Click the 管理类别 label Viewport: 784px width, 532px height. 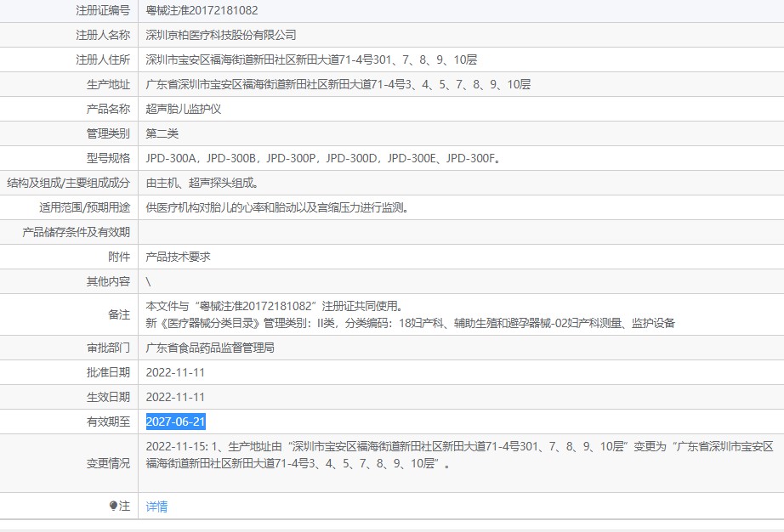pyautogui.click(x=108, y=133)
